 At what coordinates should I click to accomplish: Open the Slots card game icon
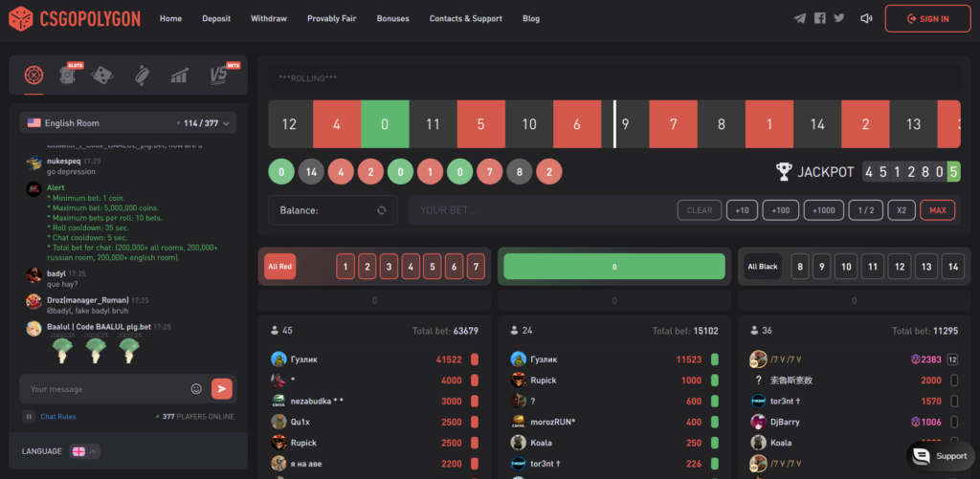click(69, 75)
